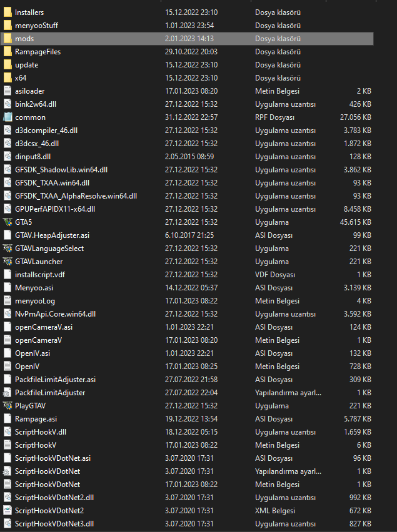397x532 pixels.
Task: Click the GTA5 application icon
Action: pos(8,222)
